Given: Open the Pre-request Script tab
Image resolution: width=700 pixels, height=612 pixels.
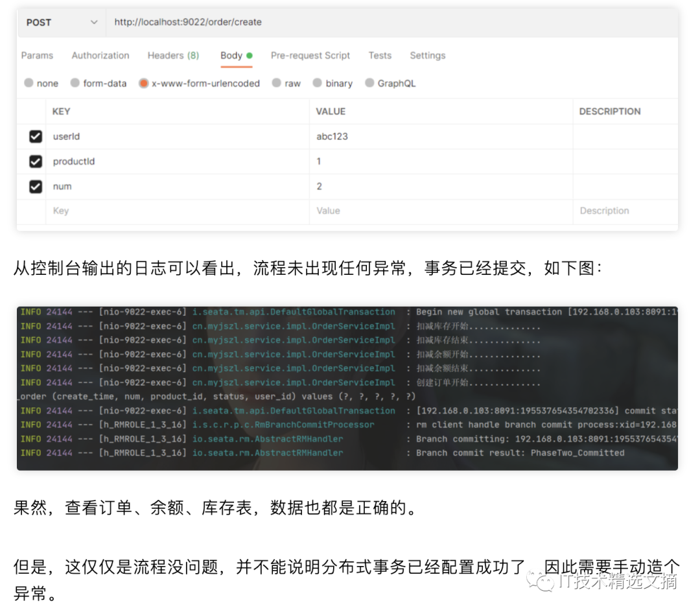Looking at the screenshot, I should point(310,55).
